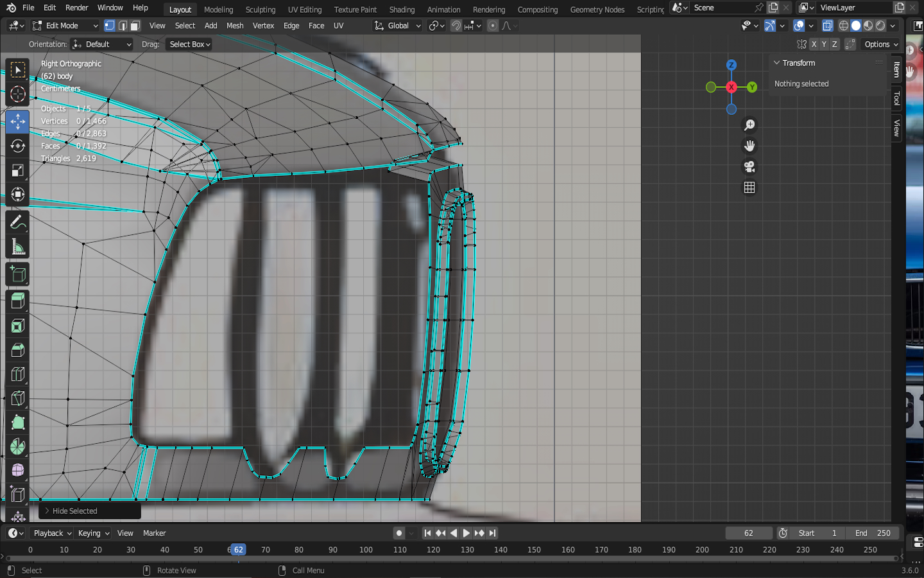Switch to the UV Editing workspace tab

coord(304,10)
